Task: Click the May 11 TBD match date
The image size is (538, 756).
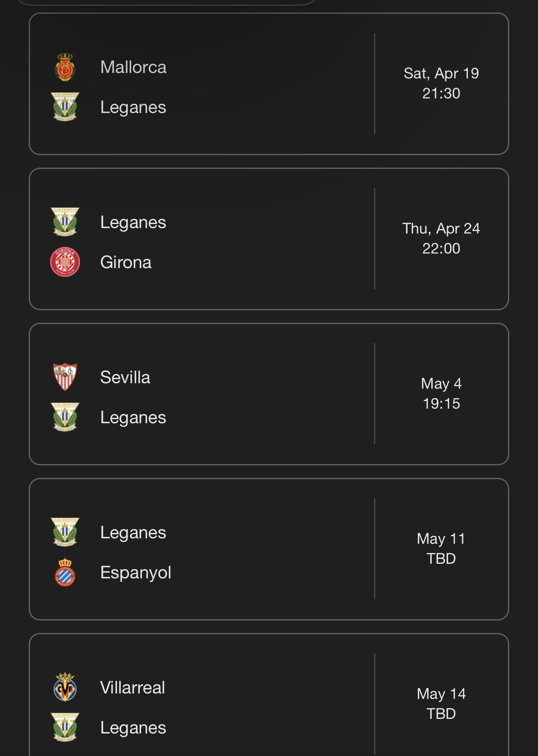Action: [x=441, y=549]
